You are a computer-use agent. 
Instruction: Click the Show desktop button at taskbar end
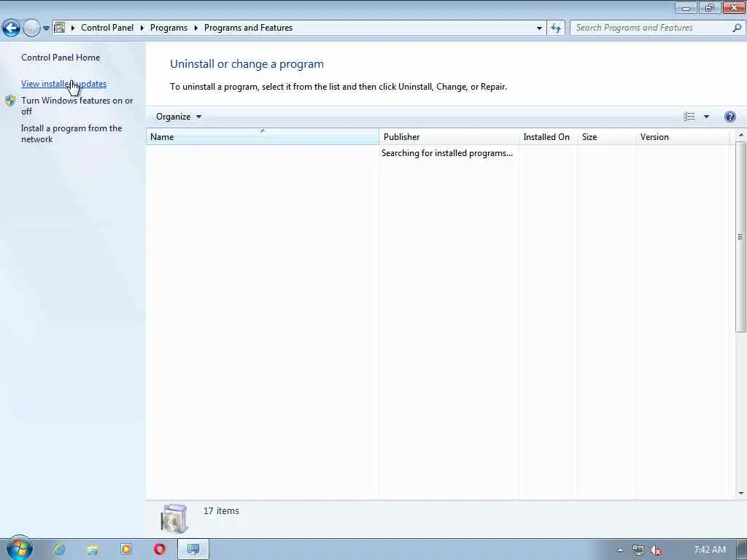tap(742, 550)
